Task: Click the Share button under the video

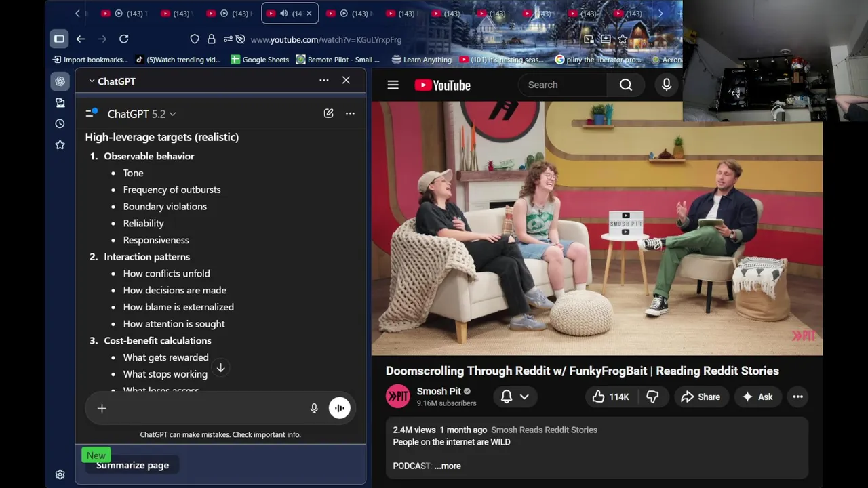Action: pos(701,396)
